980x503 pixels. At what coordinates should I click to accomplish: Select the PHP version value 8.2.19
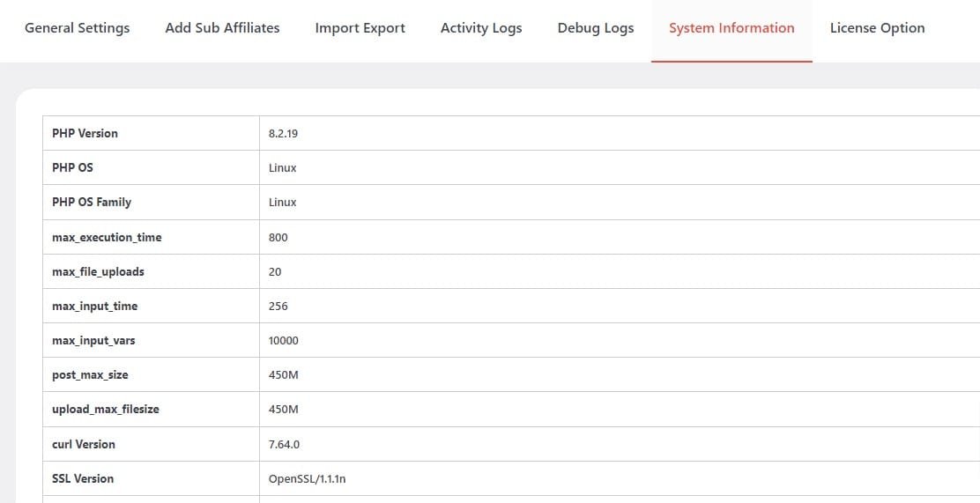pos(283,133)
